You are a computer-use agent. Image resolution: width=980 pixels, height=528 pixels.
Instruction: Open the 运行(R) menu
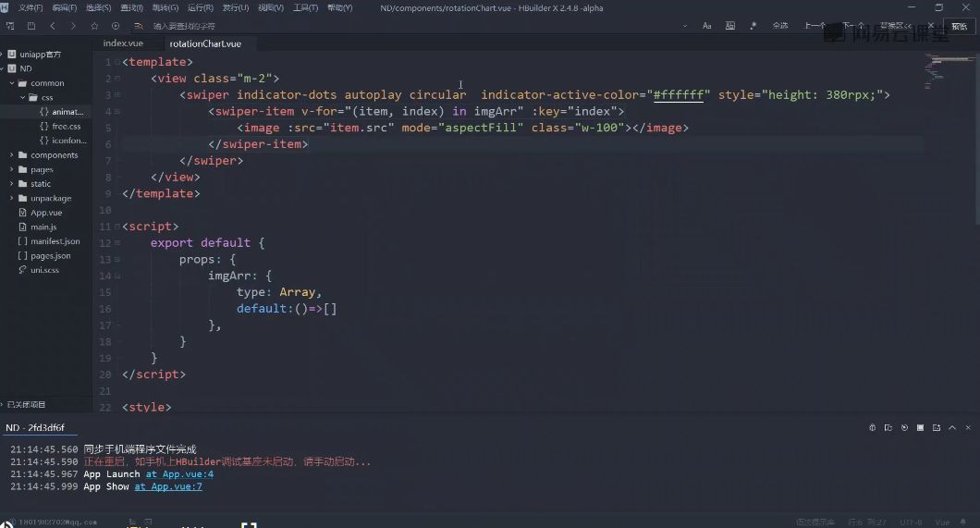point(201,7)
